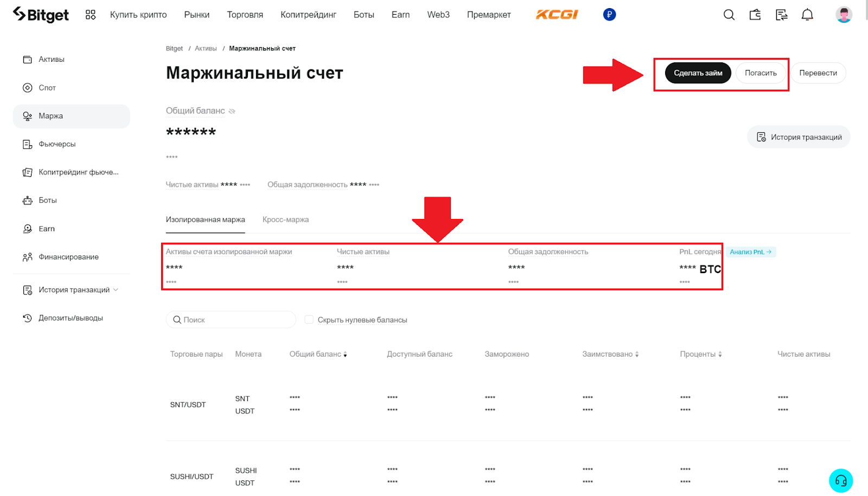
Task: Open Копитрейдинг menu
Action: click(x=308, y=15)
